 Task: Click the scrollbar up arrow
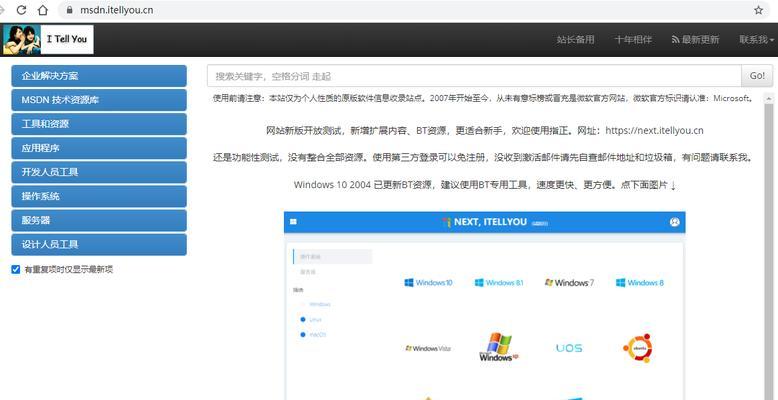tap(769, 99)
